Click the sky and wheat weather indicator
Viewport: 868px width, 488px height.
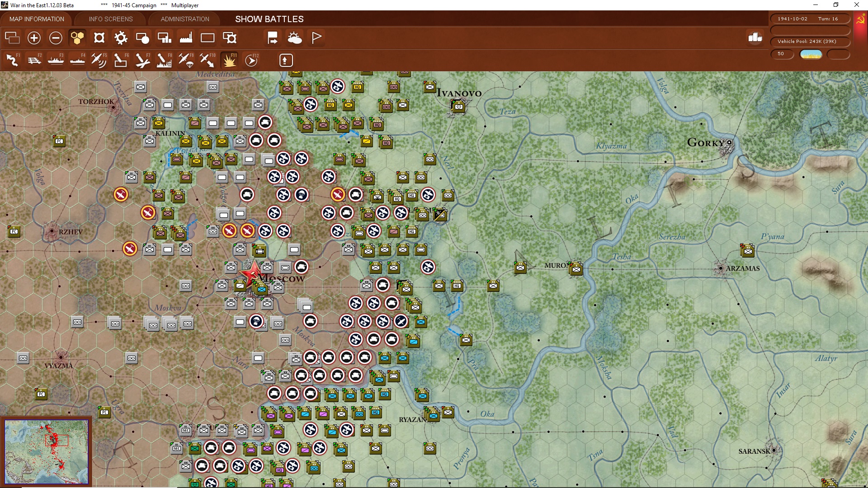[x=811, y=54]
